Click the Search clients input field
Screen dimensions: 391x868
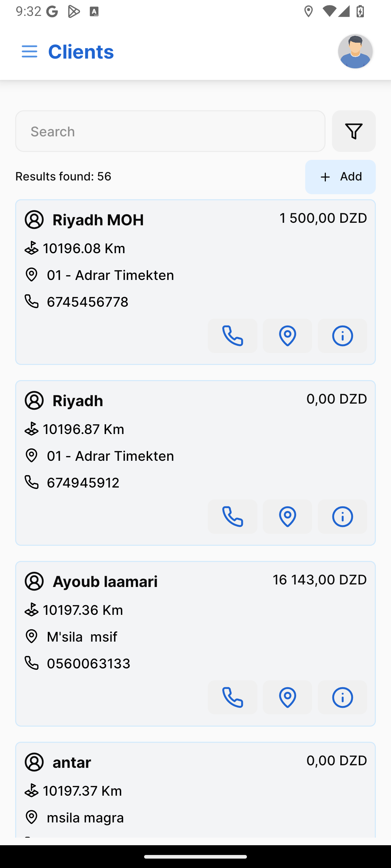pos(170,131)
